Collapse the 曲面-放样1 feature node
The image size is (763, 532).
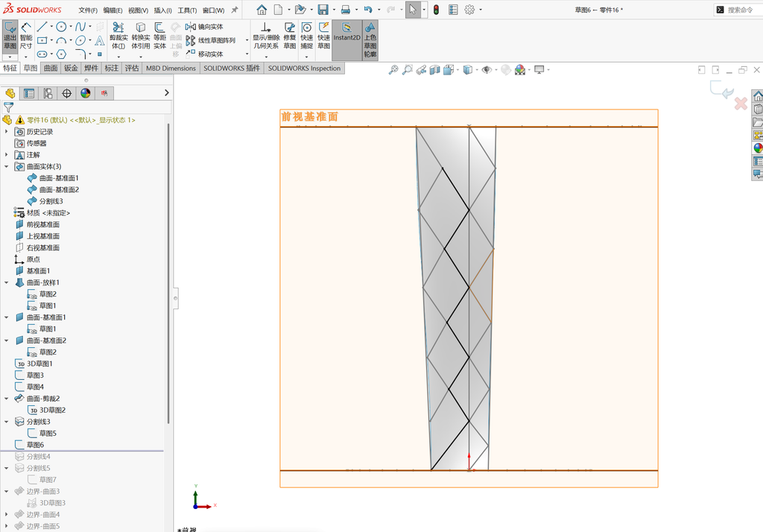point(6,282)
